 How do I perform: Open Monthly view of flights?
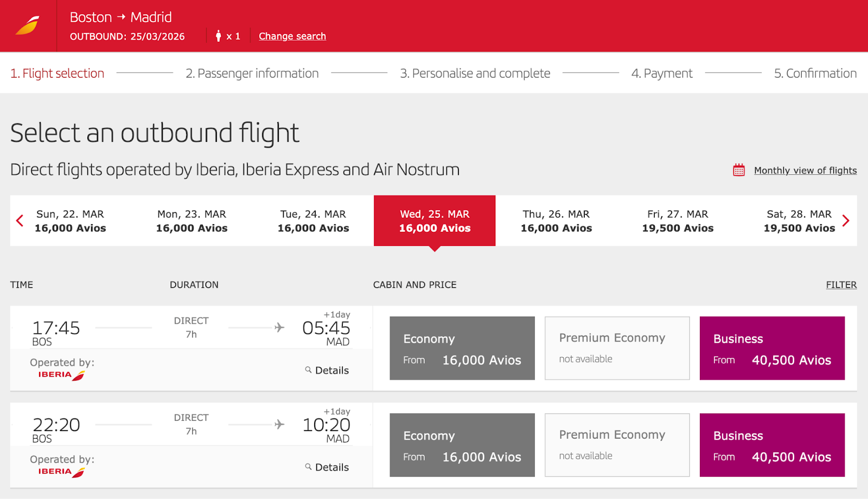(x=806, y=170)
